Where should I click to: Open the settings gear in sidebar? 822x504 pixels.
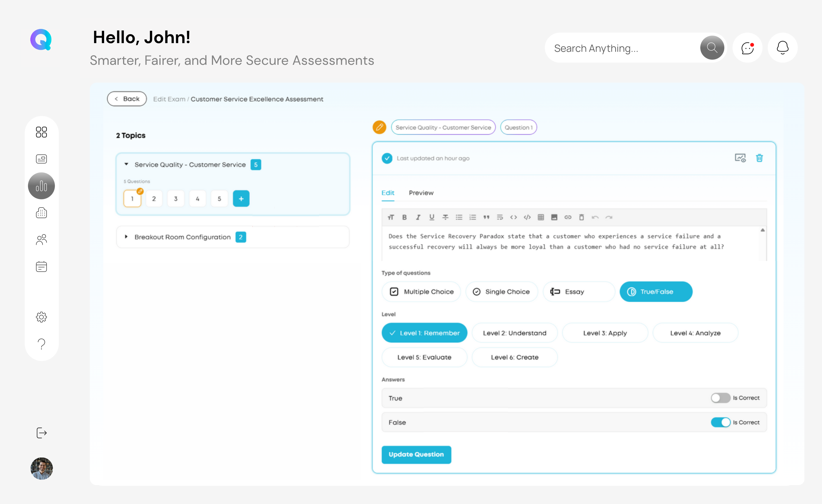tap(41, 317)
